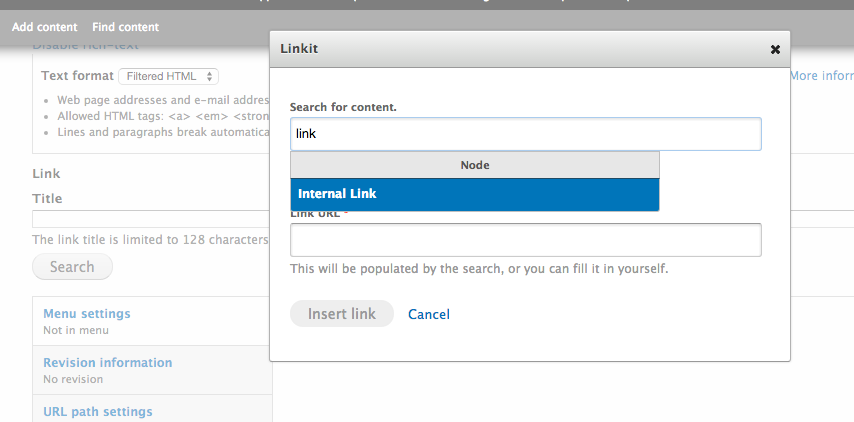854x422 pixels.
Task: Close the Linkit dialog
Action: coord(775,49)
